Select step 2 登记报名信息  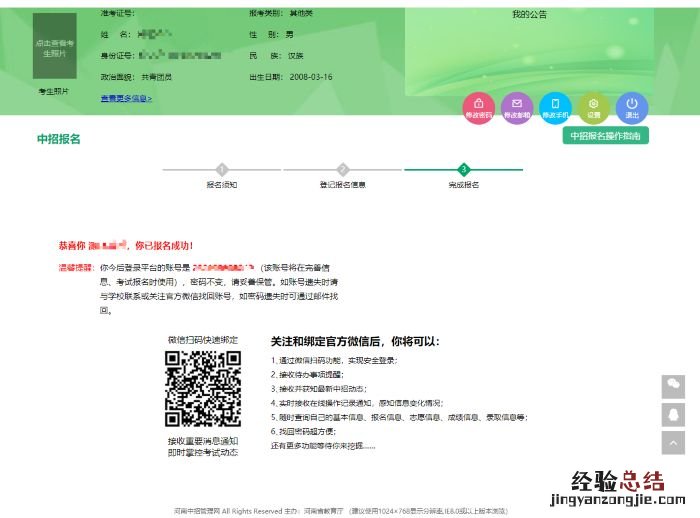pos(343,170)
